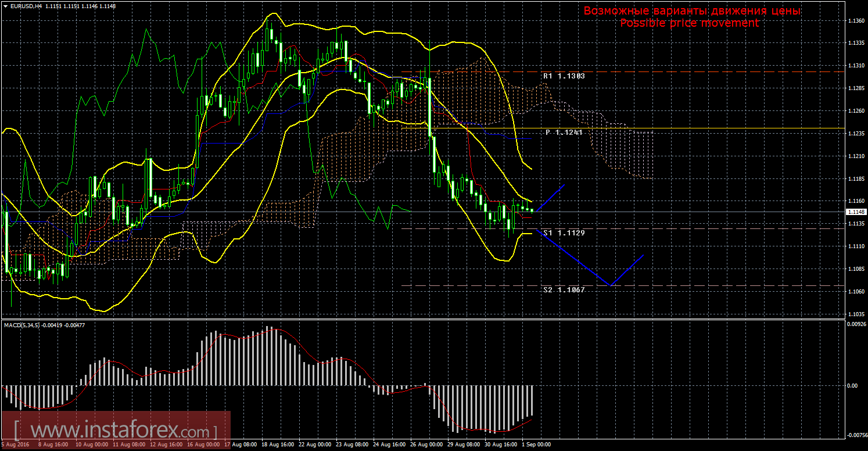Screen dimensions: 868x451
Task: Select the P 1.1241 pivot label
Action: pyautogui.click(x=565, y=133)
